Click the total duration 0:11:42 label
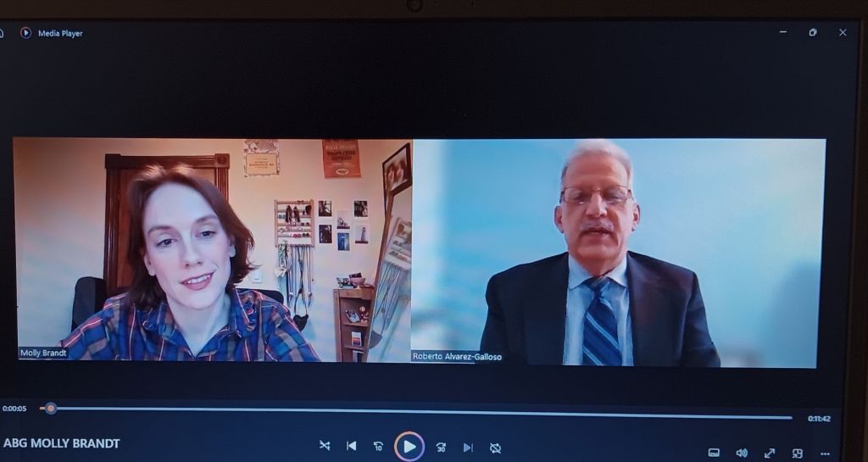868x462 pixels. (818, 419)
